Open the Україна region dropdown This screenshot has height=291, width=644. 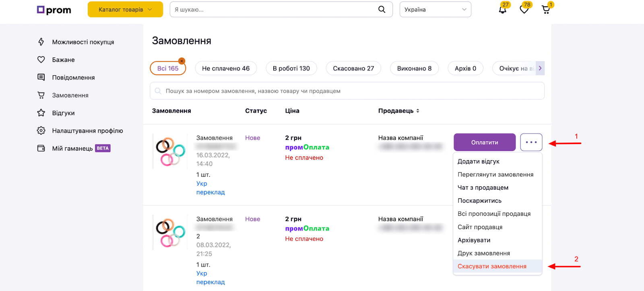point(435,10)
